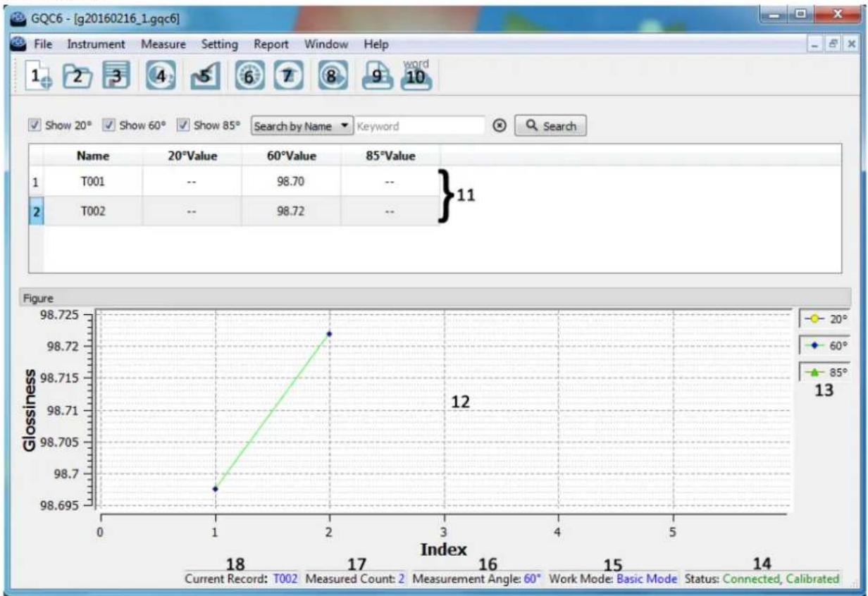
Task: Click the triangular ramp toolbar icon
Action: coord(204,75)
